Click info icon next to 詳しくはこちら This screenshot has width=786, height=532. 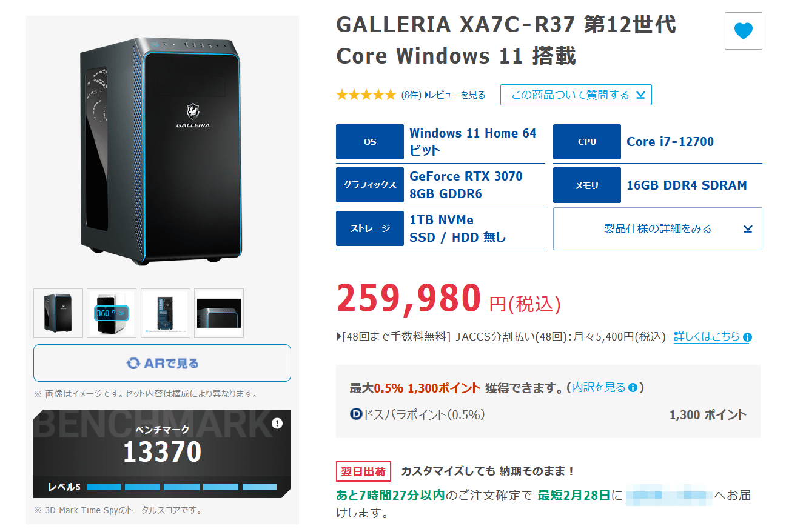click(x=747, y=337)
